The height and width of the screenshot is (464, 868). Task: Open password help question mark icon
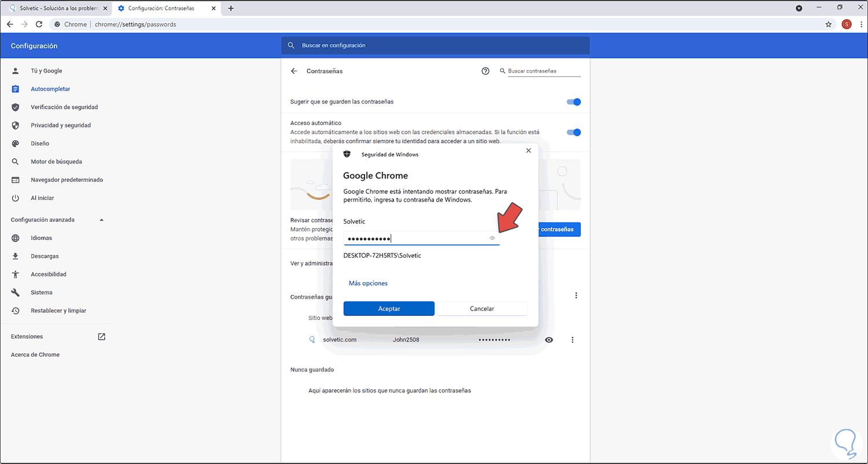pyautogui.click(x=486, y=71)
